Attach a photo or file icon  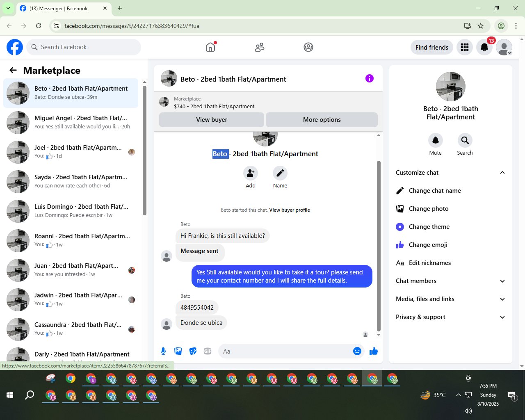tap(178, 351)
